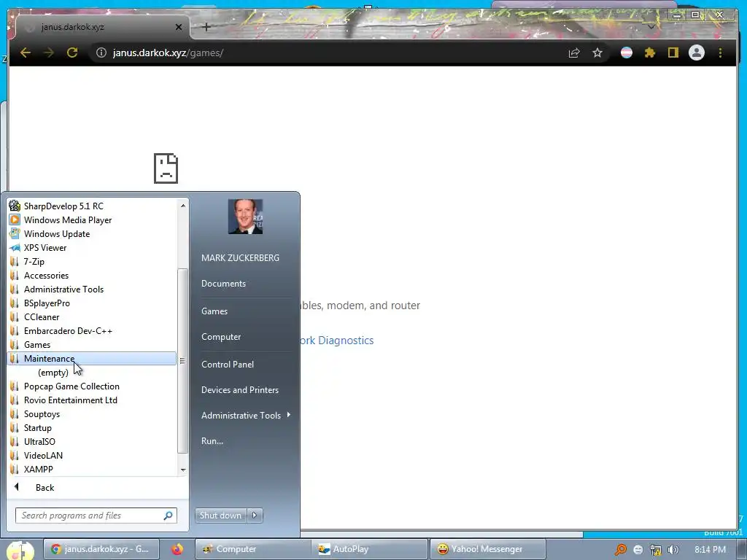Open XPS Viewer program
The width and height of the screenshot is (747, 560).
tap(45, 248)
